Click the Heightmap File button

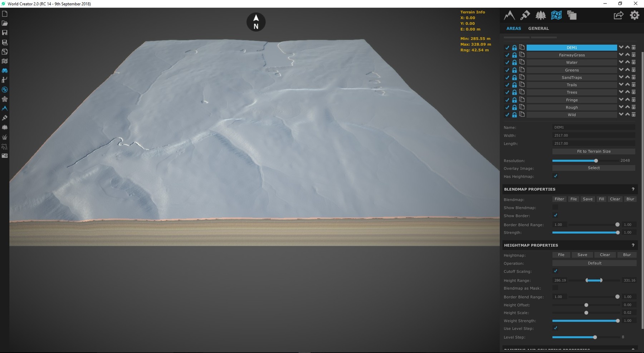coord(561,255)
